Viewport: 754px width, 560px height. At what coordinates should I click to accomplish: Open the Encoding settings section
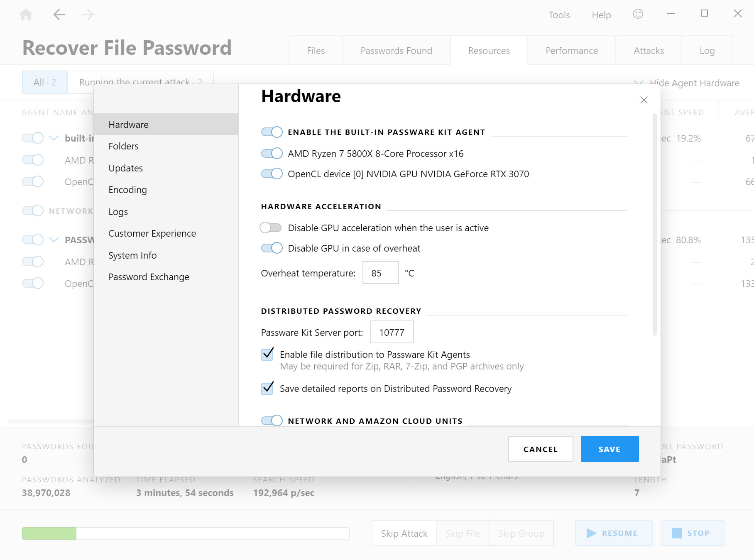pyautogui.click(x=127, y=190)
